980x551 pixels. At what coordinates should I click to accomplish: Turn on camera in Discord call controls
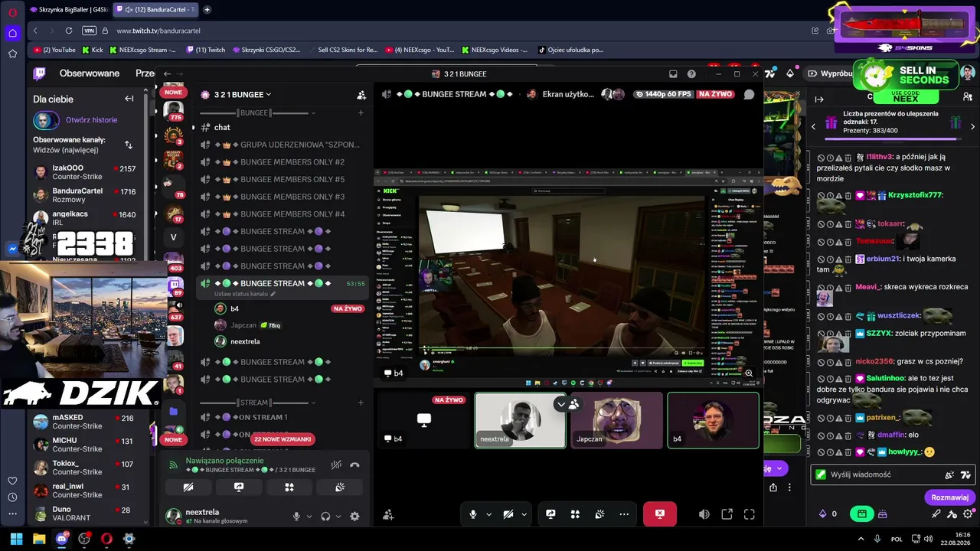508,514
